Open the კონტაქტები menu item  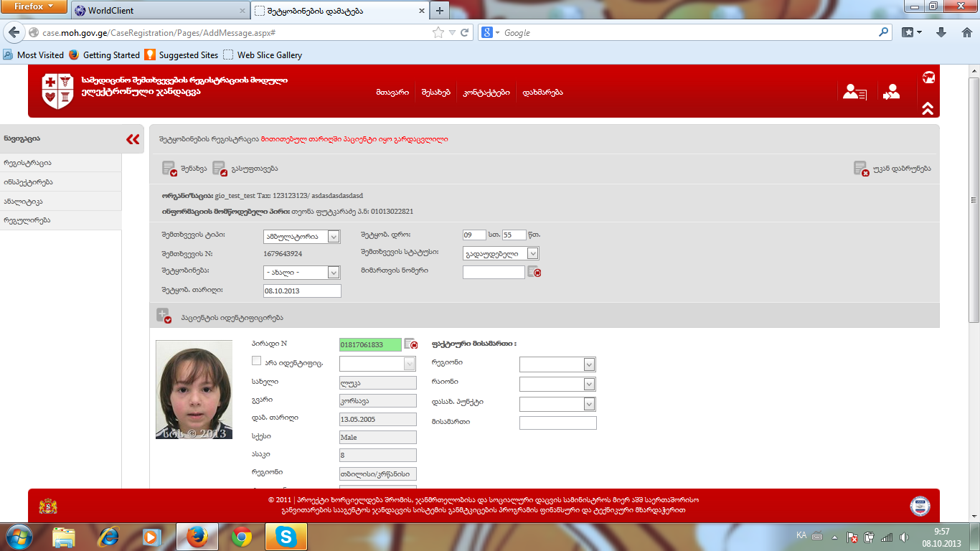(486, 93)
